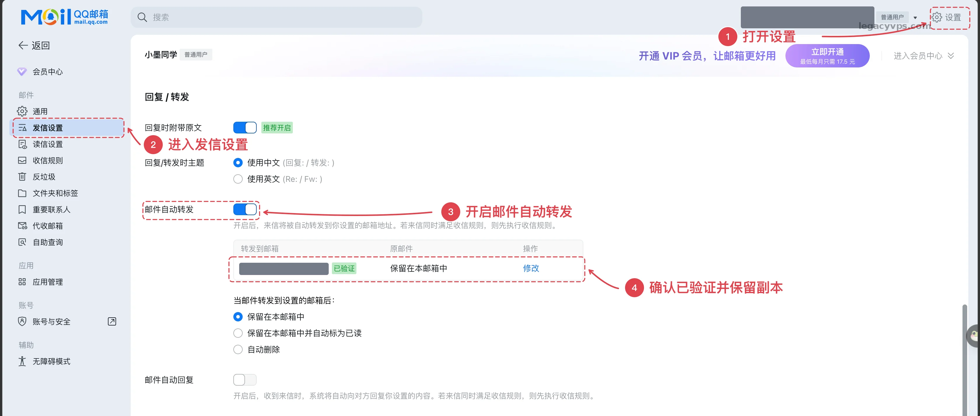
Task: Click the inbox rules tray icon
Action: (22, 160)
